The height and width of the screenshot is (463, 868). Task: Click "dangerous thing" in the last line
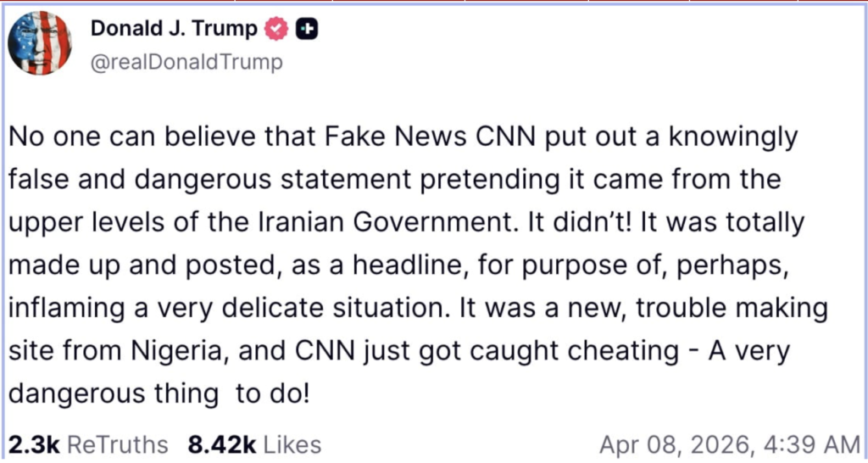coord(114,392)
